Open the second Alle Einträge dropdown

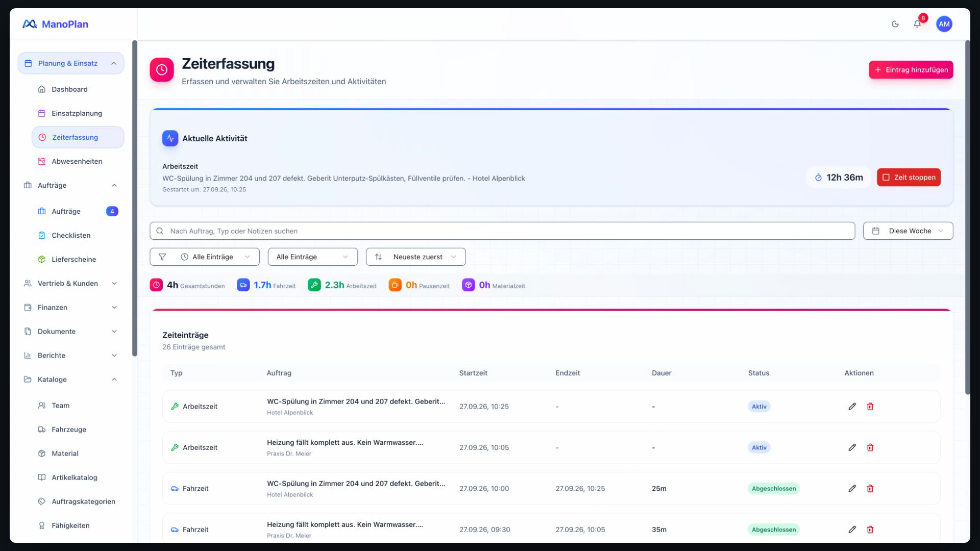point(312,257)
